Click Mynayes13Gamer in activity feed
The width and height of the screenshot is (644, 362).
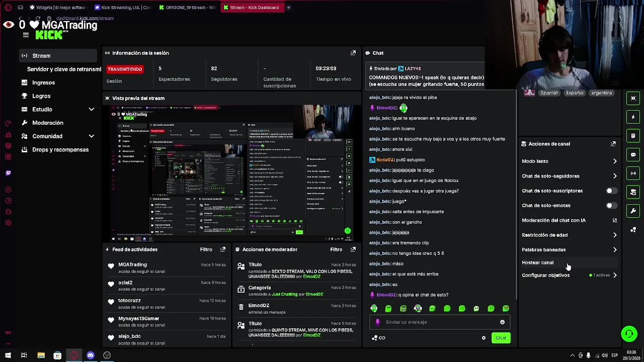coord(138,319)
